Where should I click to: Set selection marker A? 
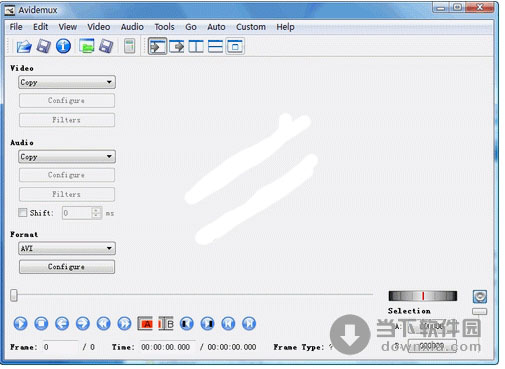pyautogui.click(x=145, y=323)
